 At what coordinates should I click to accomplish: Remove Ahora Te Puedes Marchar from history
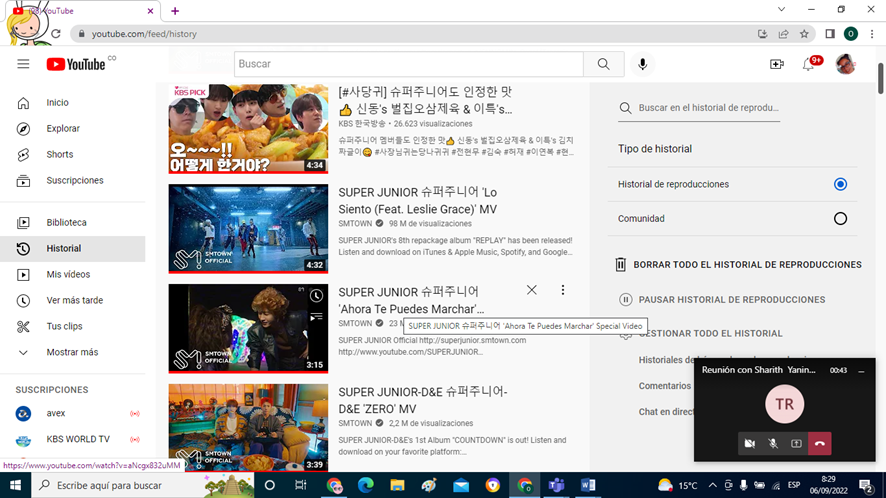(x=532, y=290)
